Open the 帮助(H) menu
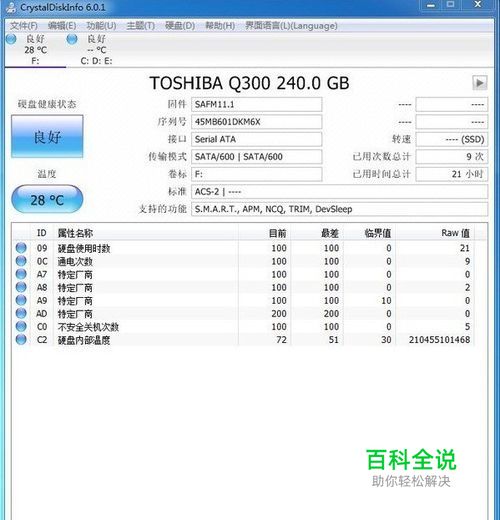Screen dimensions: 500x520 [x=220, y=26]
